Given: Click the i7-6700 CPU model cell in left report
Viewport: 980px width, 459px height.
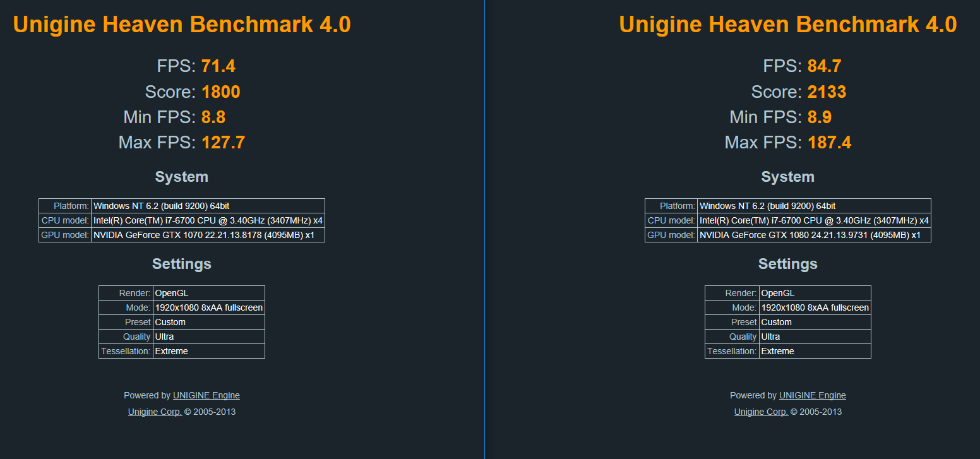Looking at the screenshot, I should tap(208, 220).
